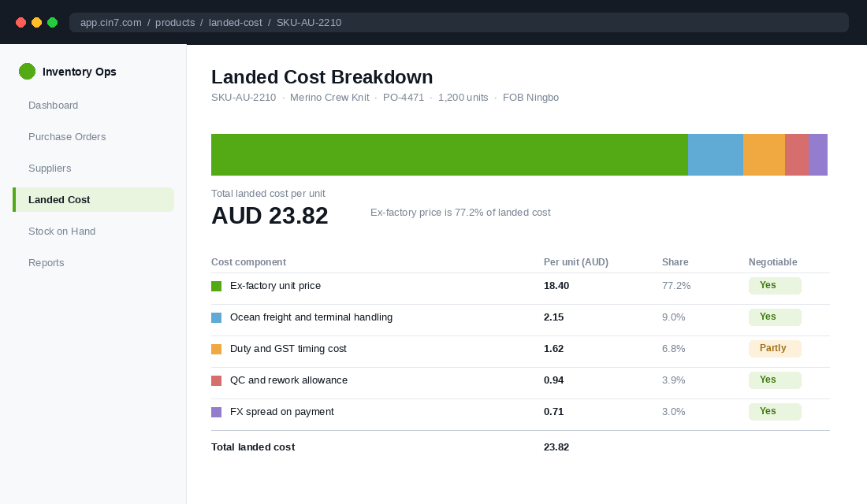Click the Cost component column header
The width and height of the screenshot is (867, 504).
point(248,262)
